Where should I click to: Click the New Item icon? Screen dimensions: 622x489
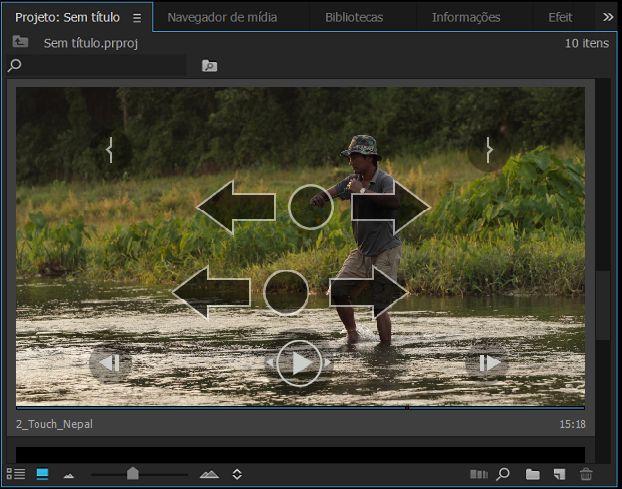click(x=559, y=474)
